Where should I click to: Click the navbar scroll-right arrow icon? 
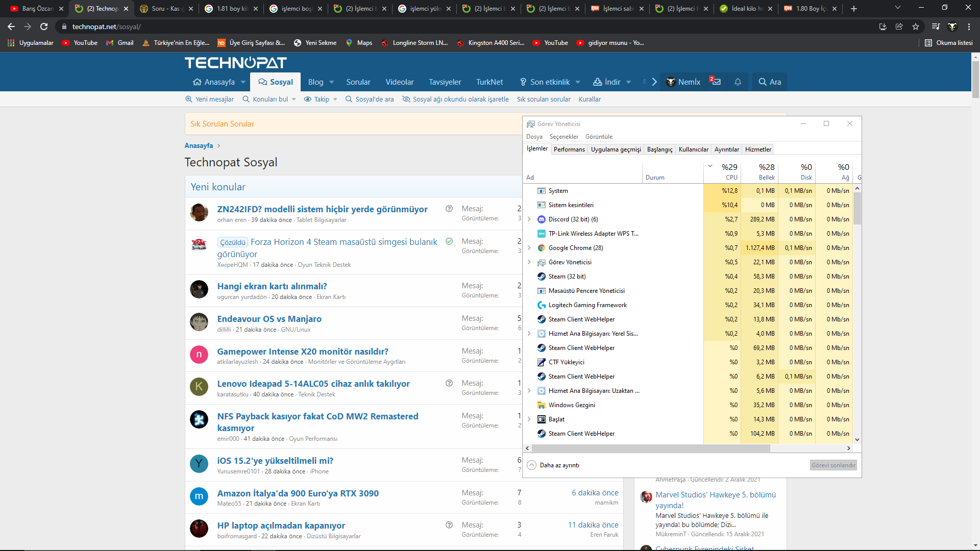pos(654,82)
